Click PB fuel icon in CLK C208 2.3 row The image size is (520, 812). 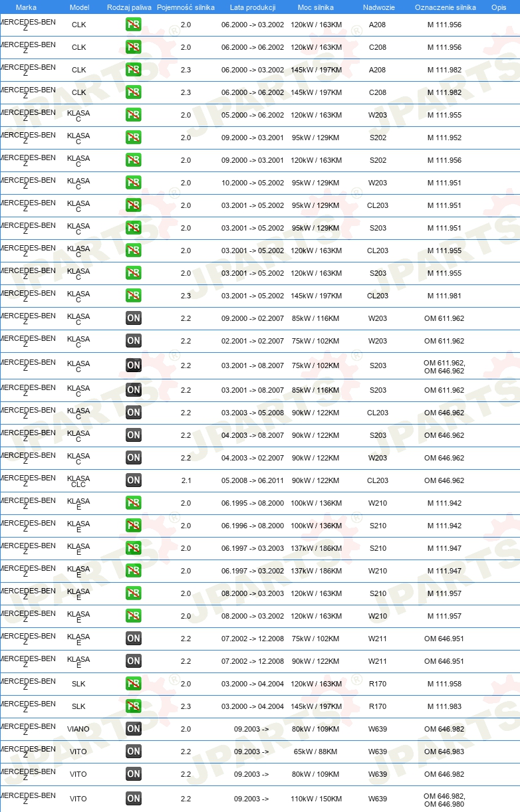coord(134,92)
